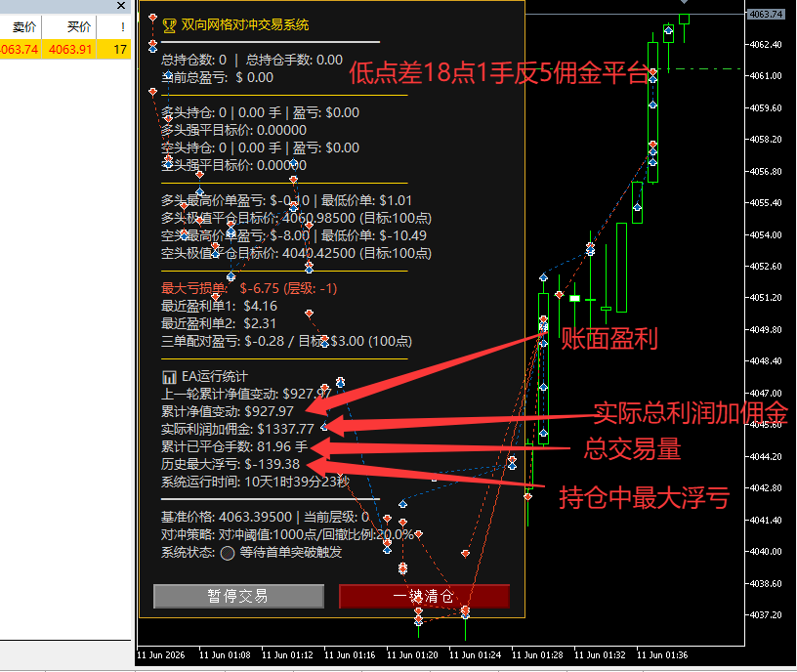Click the 最近盈利单2: $2.31 line
Screen dimensions: 797x672
pyautogui.click(x=219, y=324)
